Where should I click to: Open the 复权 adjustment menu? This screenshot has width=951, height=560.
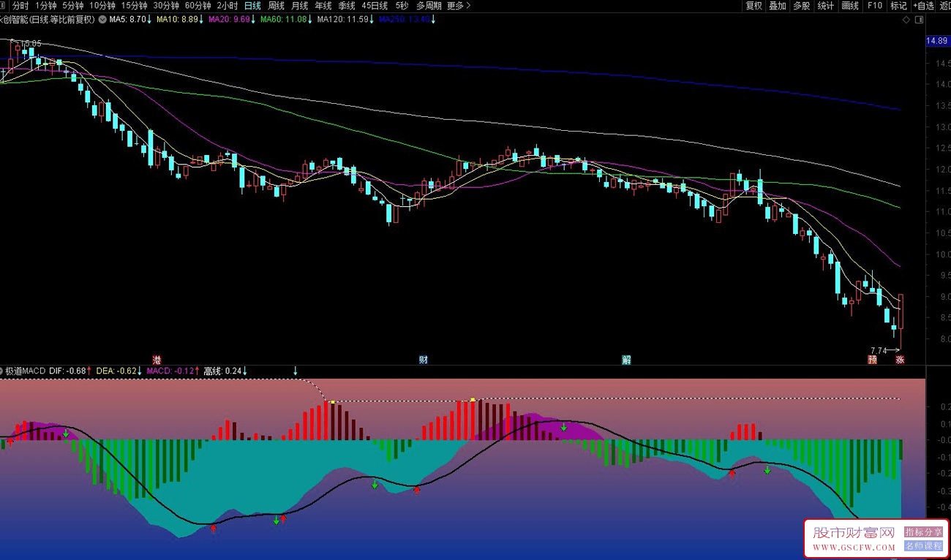[x=753, y=5]
